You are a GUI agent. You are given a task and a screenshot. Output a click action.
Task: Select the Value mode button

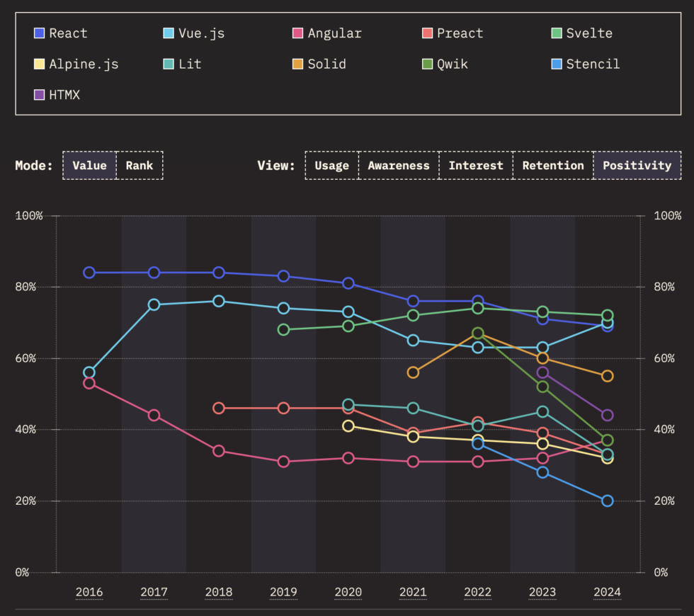90,166
